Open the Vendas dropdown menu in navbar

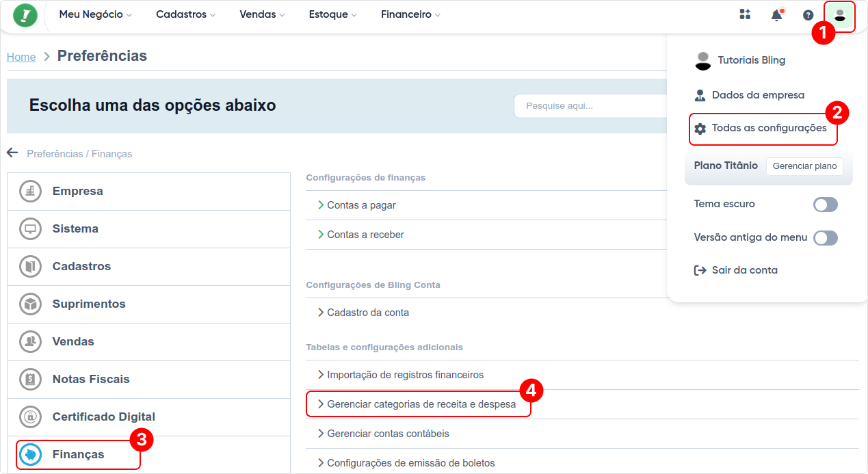click(262, 14)
